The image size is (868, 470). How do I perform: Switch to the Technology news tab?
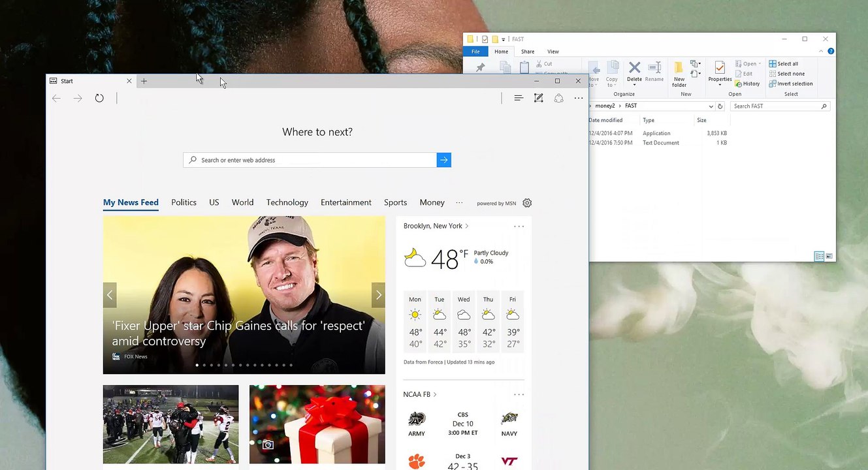click(287, 202)
